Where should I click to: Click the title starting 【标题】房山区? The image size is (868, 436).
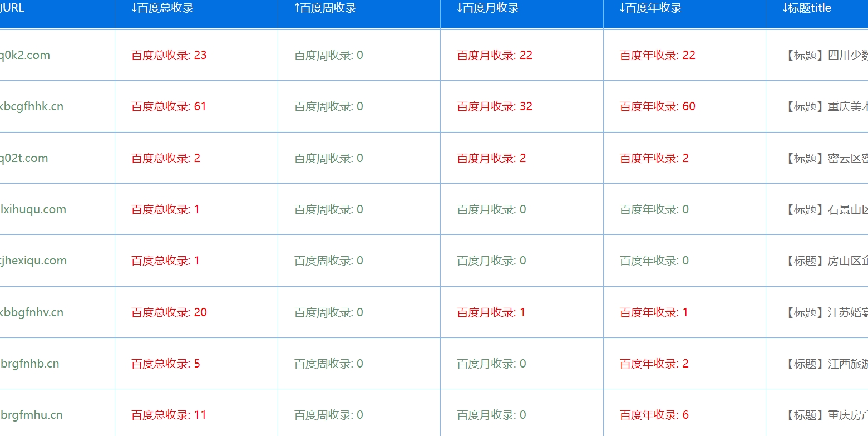(826, 261)
